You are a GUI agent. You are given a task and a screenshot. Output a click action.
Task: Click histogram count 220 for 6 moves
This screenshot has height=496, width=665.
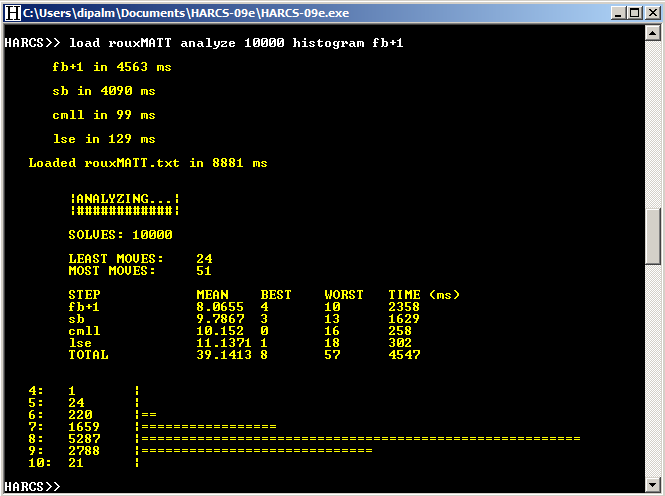[x=80, y=415]
